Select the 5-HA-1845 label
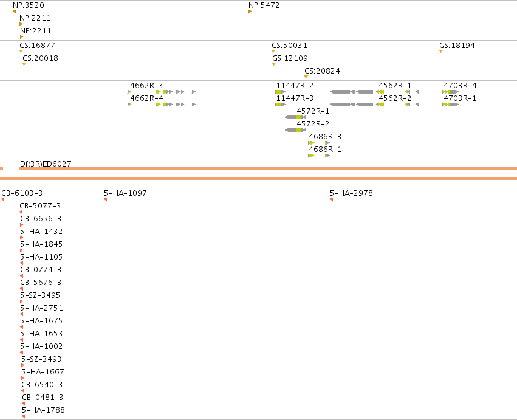Screen dimensions: 517x420 (41, 244)
